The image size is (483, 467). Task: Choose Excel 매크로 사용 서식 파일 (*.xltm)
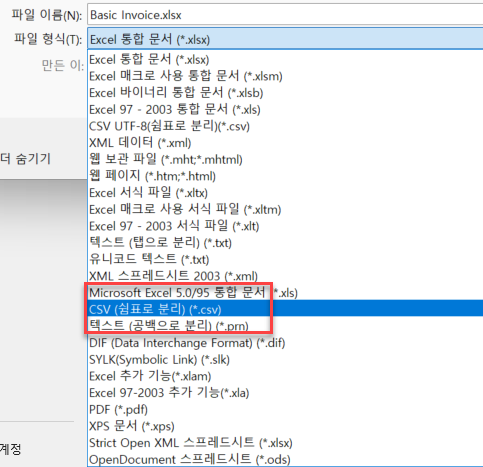(285, 210)
